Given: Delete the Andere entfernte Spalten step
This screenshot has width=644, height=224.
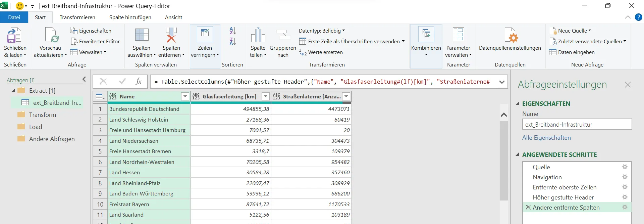Looking at the screenshot, I should click(x=528, y=207).
